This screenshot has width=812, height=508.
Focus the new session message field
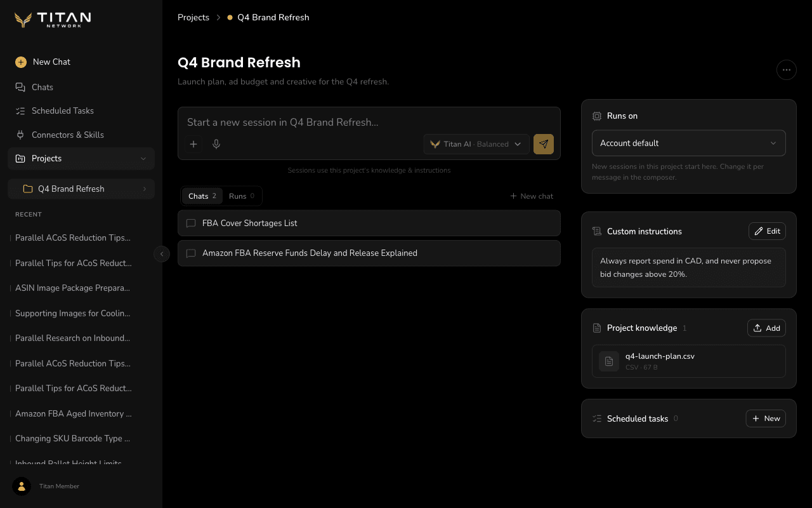[x=369, y=122]
